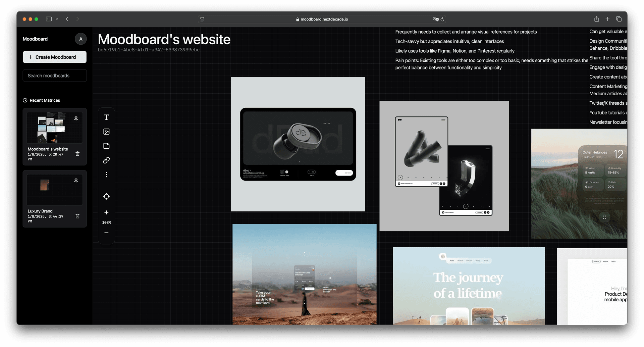The image size is (644, 347).
Task: Select the Image tool in canvas toolbar
Action: [106, 132]
